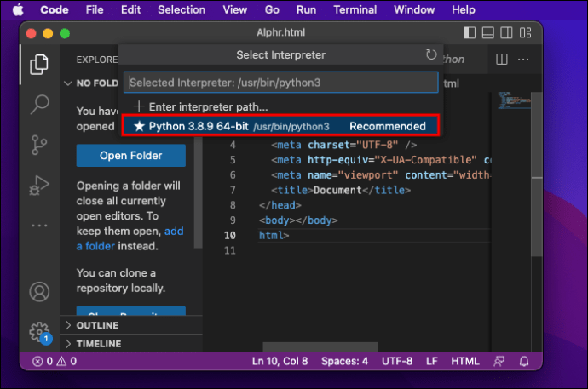Viewport: 588px width, 389px height.
Task: Open the Accounts icon in activity bar
Action: tap(39, 292)
